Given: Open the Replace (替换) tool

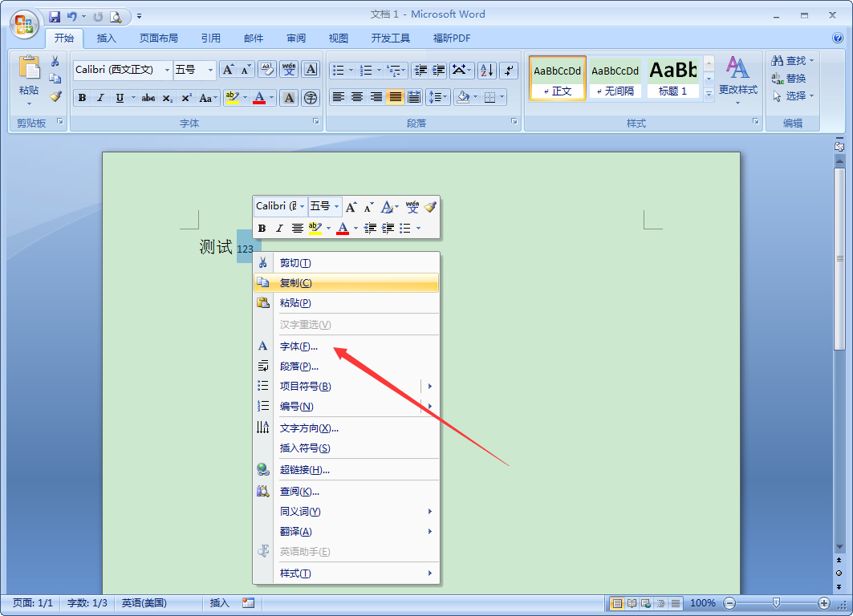Looking at the screenshot, I should tap(782, 78).
